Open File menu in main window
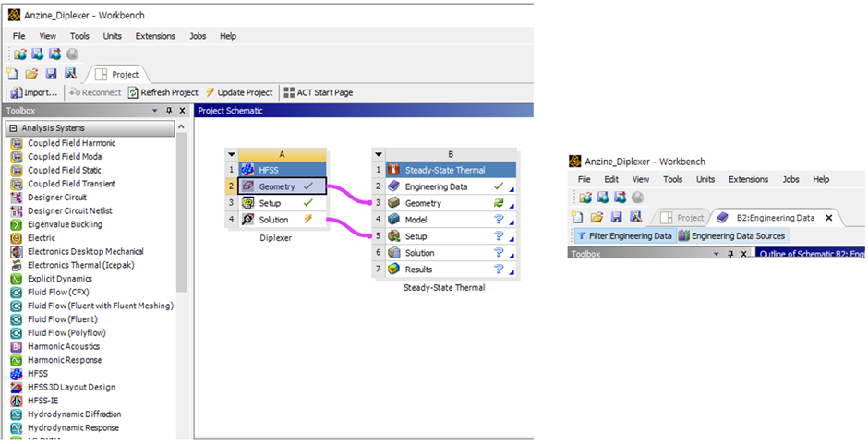 (x=18, y=36)
